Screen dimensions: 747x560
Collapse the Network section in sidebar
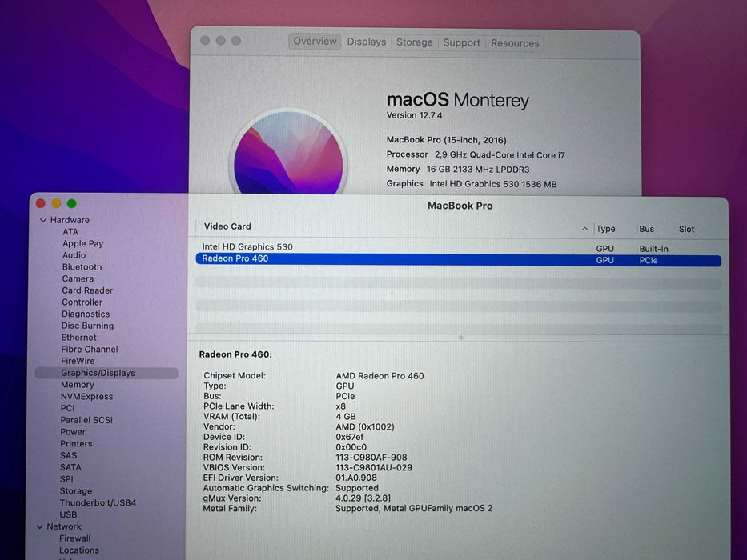(x=40, y=526)
